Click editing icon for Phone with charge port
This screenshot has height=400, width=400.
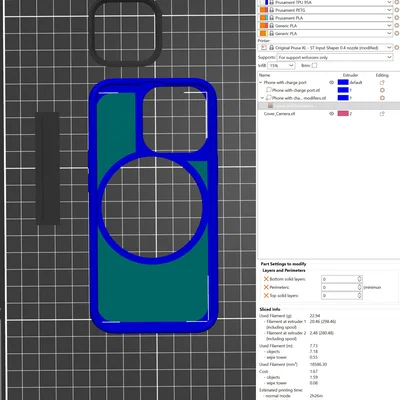[x=382, y=82]
